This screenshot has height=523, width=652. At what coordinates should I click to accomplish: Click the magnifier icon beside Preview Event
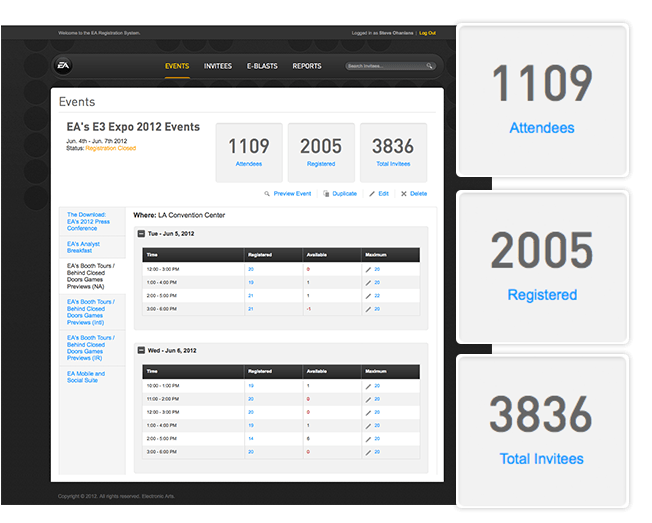click(267, 194)
